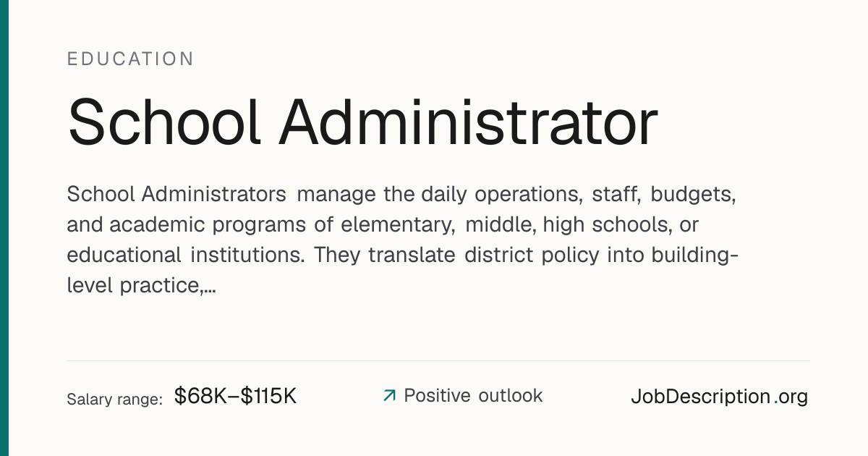The image size is (868, 456).
Task: Click the $68K–$115K salary value
Action: tap(236, 396)
